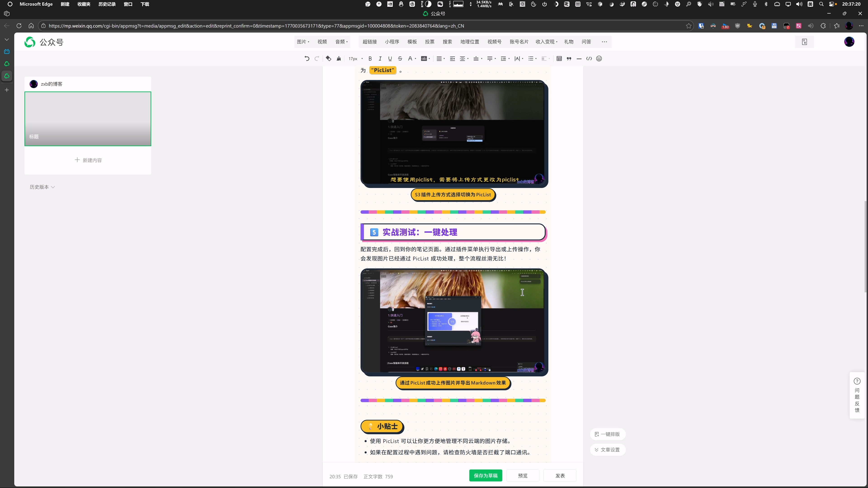Open the 历史记录 menu in menu bar

(x=107, y=4)
